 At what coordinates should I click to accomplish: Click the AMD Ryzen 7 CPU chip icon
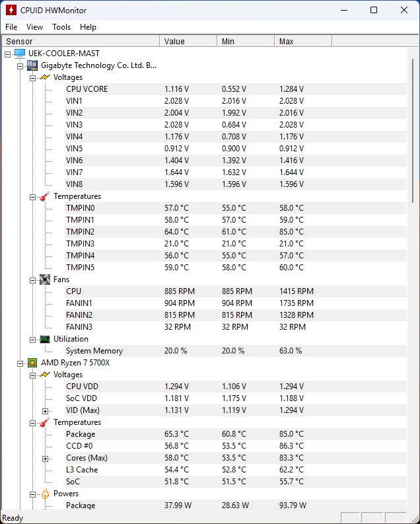(x=32, y=363)
